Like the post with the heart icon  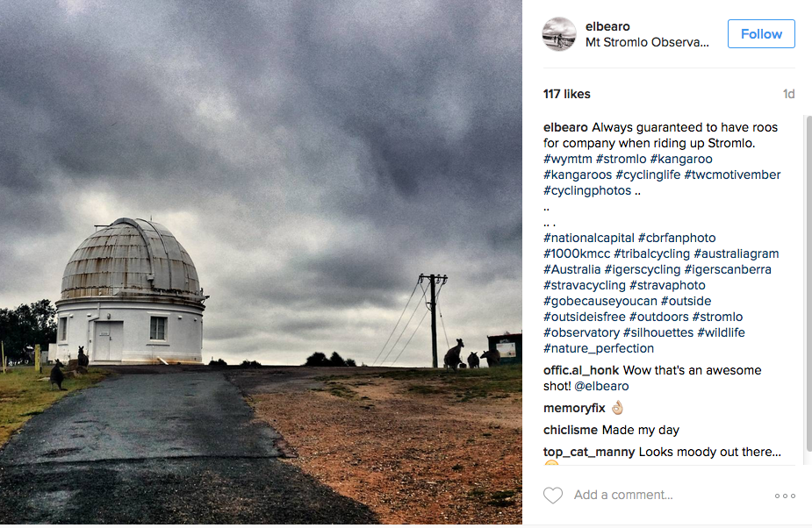[x=552, y=496]
